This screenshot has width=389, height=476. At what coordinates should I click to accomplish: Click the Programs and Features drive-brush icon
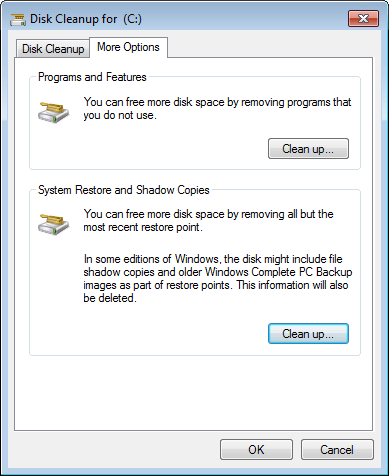tap(53, 112)
